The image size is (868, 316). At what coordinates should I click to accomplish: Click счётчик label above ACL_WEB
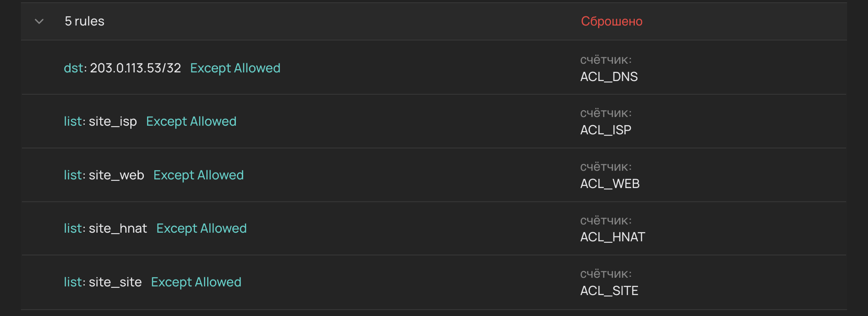point(606,167)
